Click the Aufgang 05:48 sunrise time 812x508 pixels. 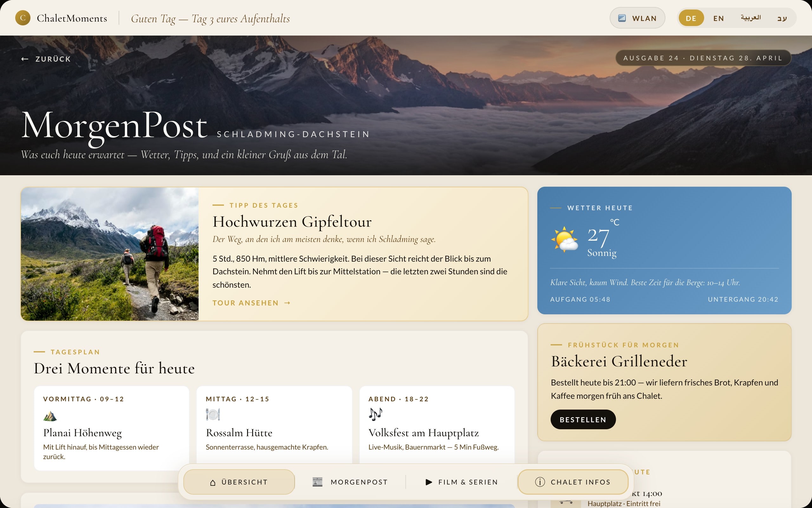click(x=580, y=299)
